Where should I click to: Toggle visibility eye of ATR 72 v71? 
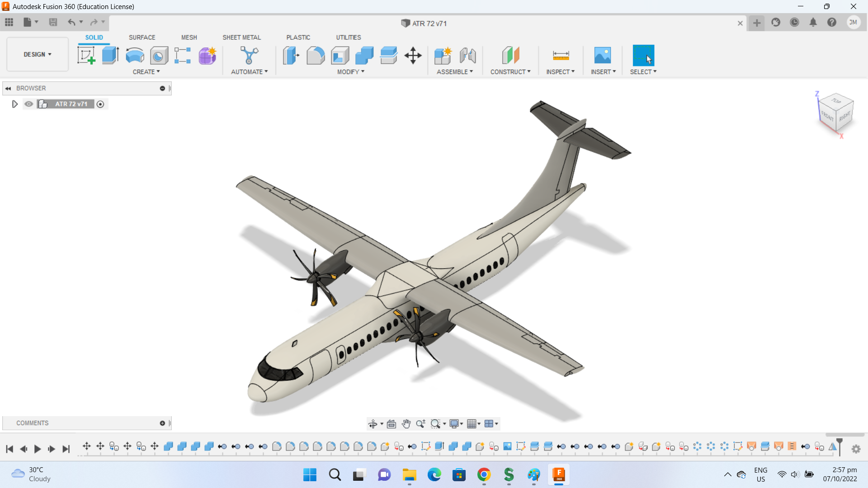[x=29, y=104]
